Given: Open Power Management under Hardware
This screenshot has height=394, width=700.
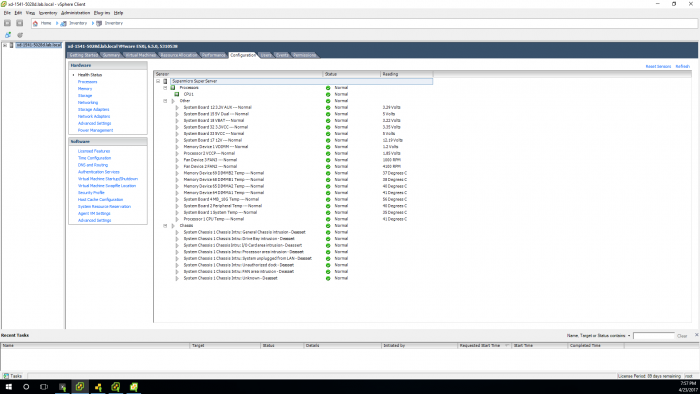Looking at the screenshot, I should coord(95,130).
